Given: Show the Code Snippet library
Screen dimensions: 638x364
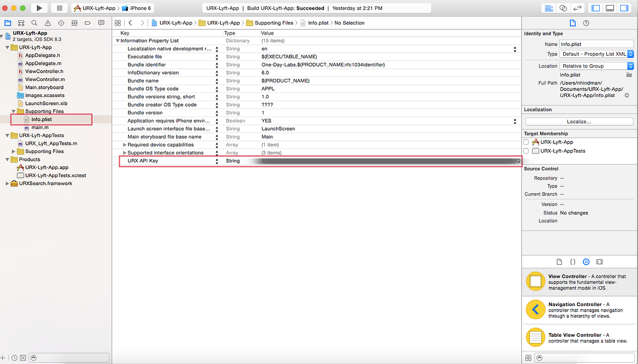Looking at the screenshot, I should tap(573, 262).
